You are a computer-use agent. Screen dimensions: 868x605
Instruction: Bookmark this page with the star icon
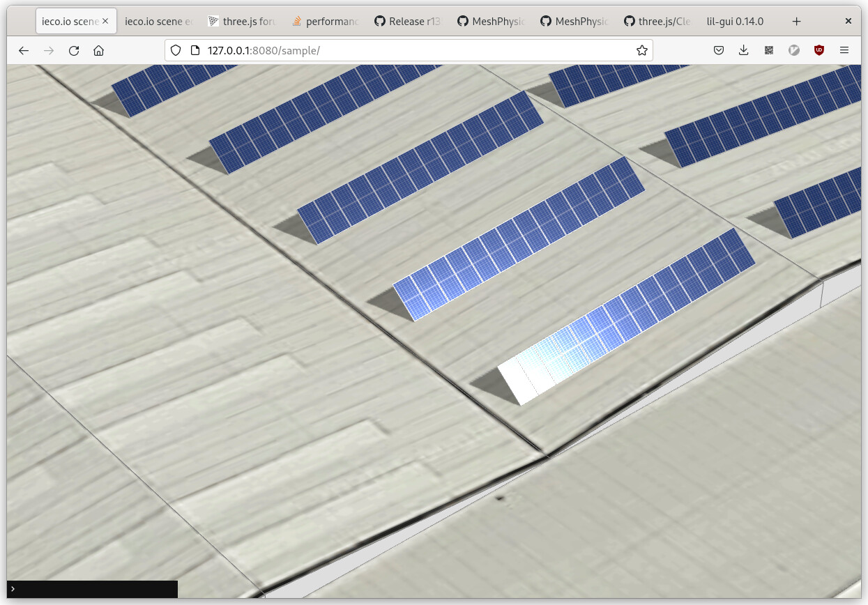[641, 50]
